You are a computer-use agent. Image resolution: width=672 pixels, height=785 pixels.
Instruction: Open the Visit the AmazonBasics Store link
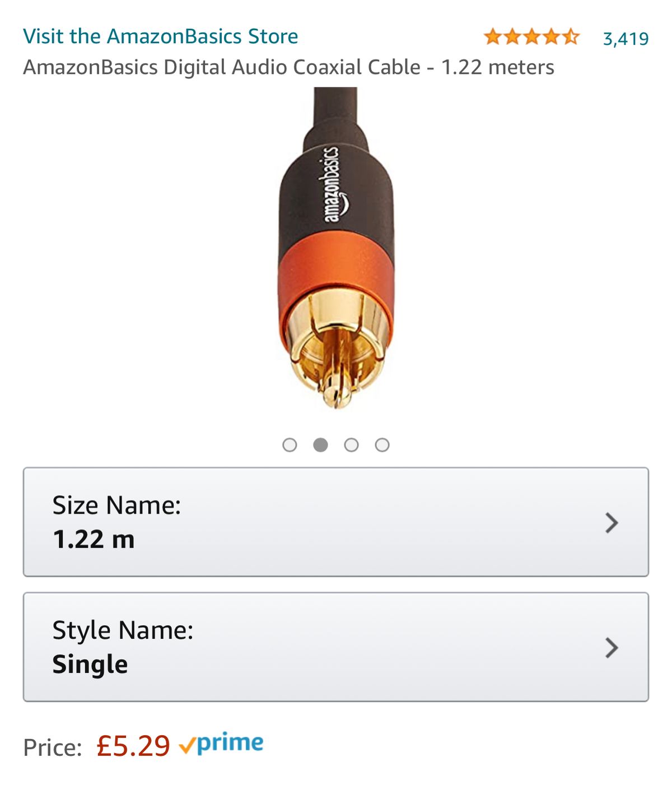point(160,36)
